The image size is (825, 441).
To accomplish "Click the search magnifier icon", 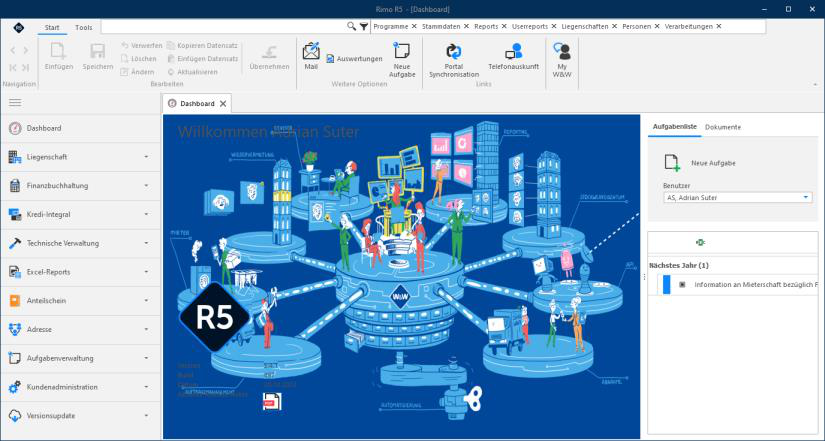I will pyautogui.click(x=351, y=26).
